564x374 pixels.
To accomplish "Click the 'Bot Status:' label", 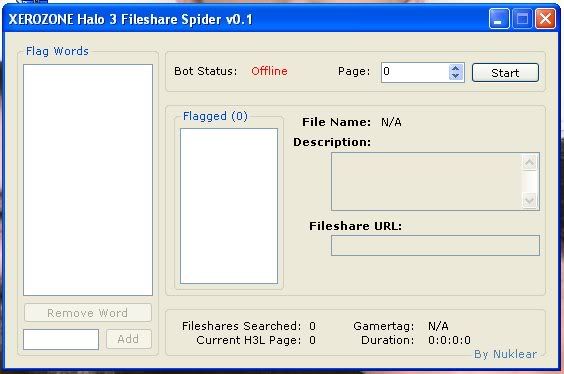I will click(206, 71).
